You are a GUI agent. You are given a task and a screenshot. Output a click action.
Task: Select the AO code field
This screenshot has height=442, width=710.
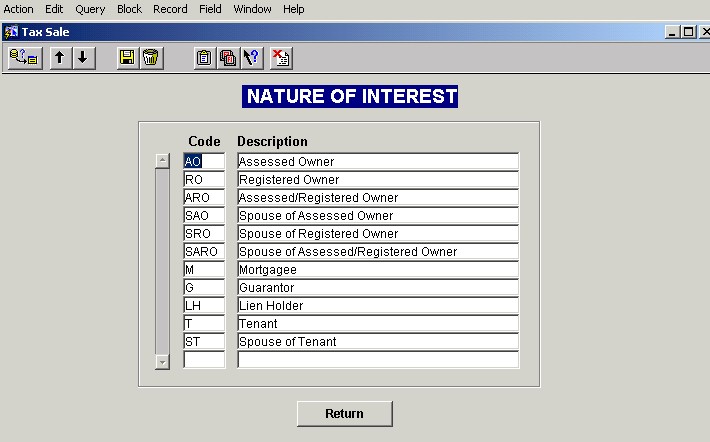(x=204, y=161)
